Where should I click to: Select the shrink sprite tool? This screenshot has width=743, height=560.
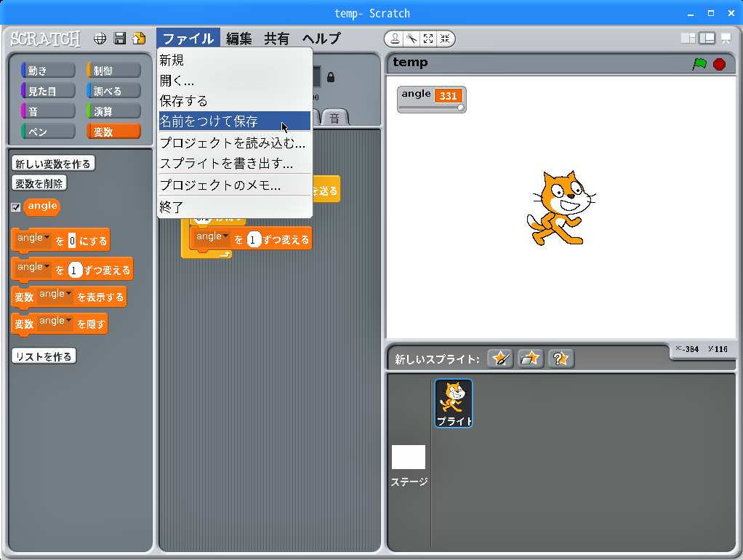[445, 39]
